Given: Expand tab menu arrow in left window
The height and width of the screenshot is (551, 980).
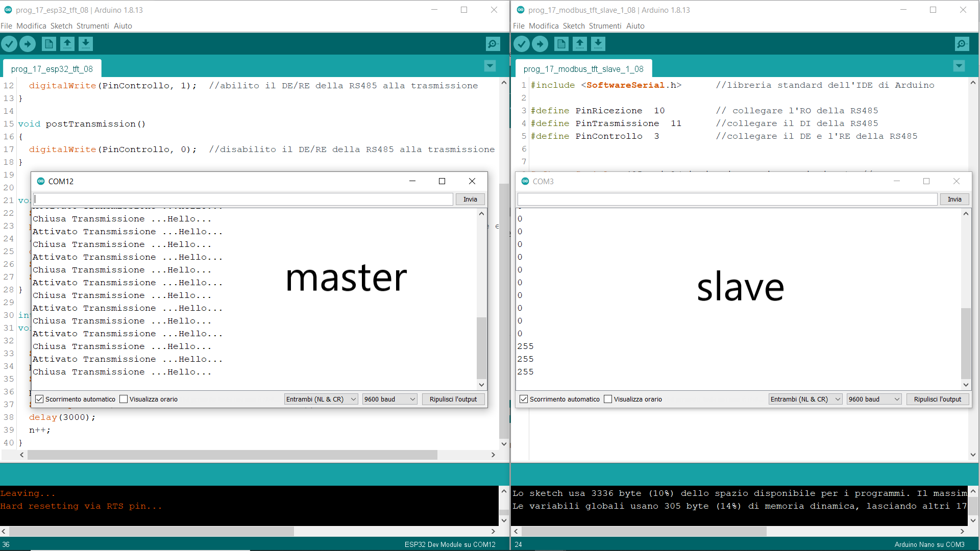Looking at the screenshot, I should tap(490, 66).
